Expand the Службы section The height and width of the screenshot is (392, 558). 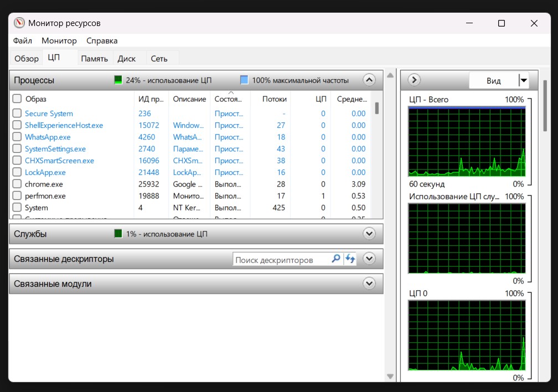click(369, 234)
